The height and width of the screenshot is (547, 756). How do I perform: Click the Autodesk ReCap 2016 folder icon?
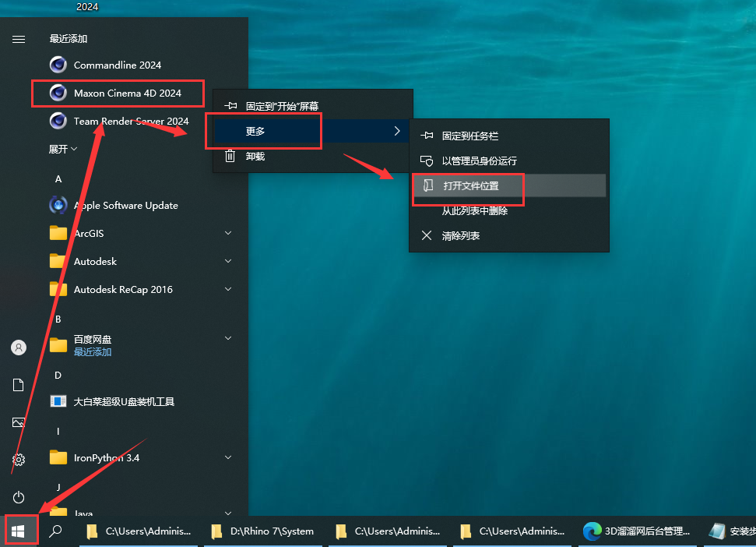point(58,289)
